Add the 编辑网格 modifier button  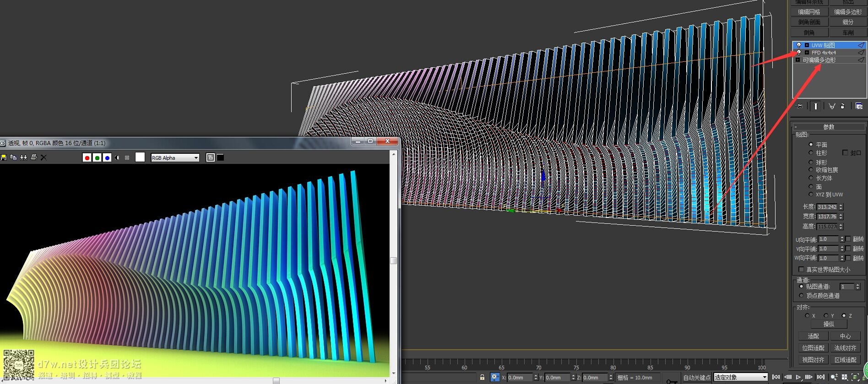[809, 12]
